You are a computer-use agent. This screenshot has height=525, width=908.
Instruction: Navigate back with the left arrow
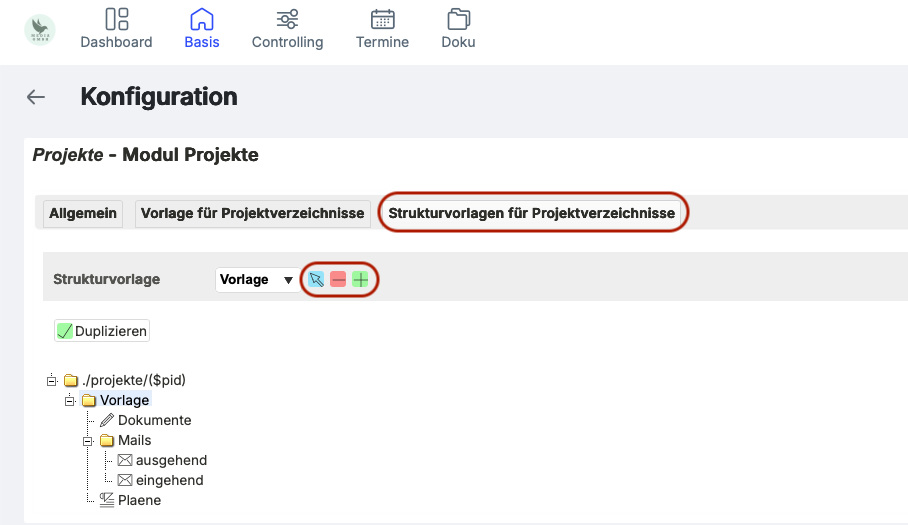coord(36,97)
